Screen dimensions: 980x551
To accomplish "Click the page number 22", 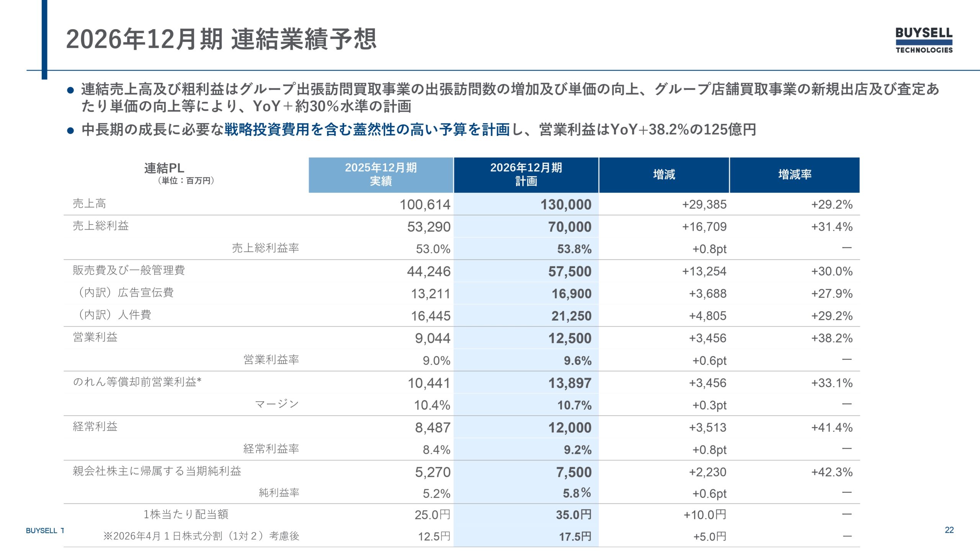I will coord(949,530).
